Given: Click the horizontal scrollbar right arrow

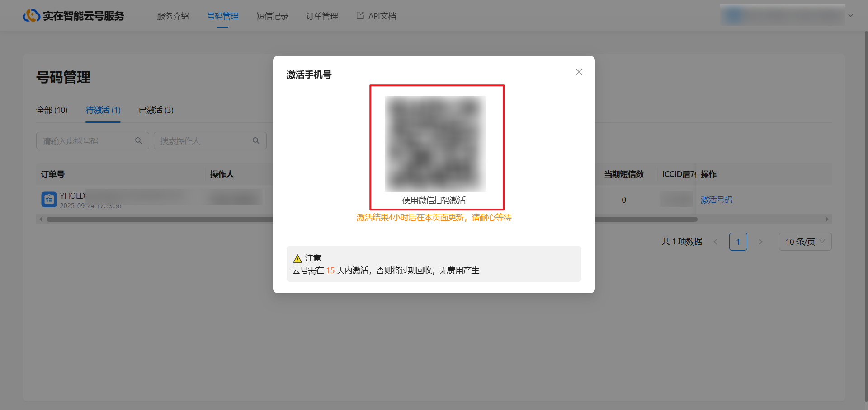Looking at the screenshot, I should (x=827, y=219).
